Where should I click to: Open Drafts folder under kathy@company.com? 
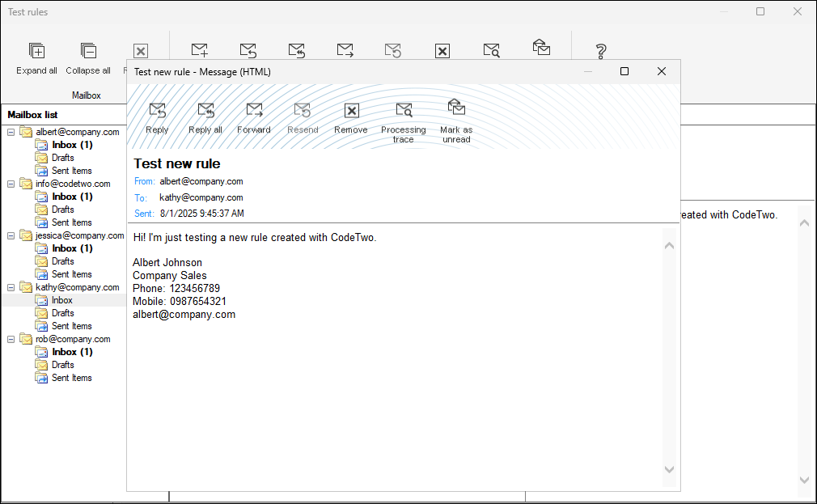63,313
